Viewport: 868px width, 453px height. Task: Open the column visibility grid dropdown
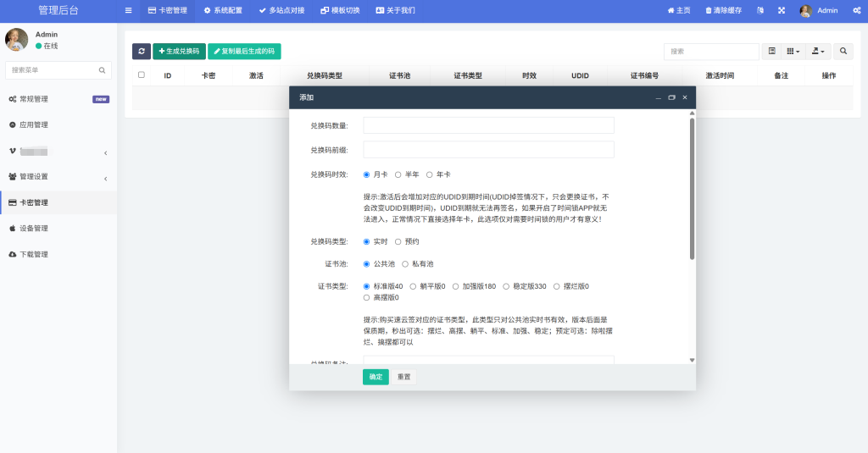point(793,52)
